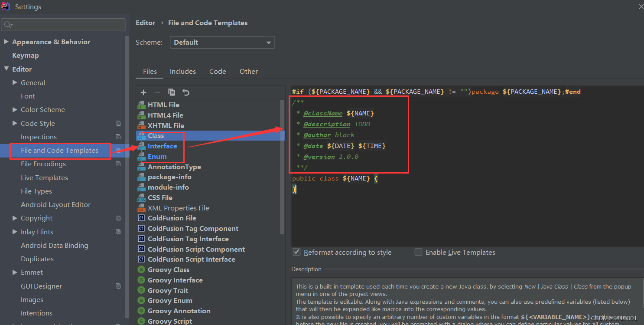The height and width of the screenshot is (325, 644).
Task: Select Font in the settings tree
Action: point(28,96)
